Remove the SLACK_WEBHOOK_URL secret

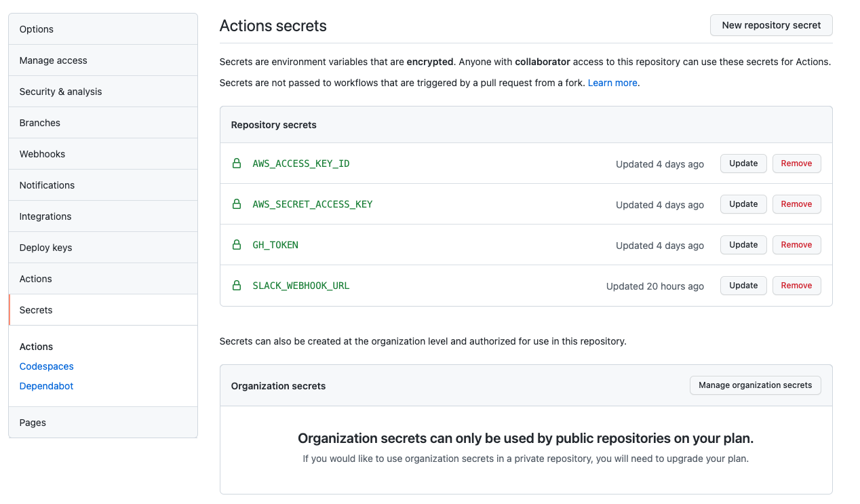[796, 286]
